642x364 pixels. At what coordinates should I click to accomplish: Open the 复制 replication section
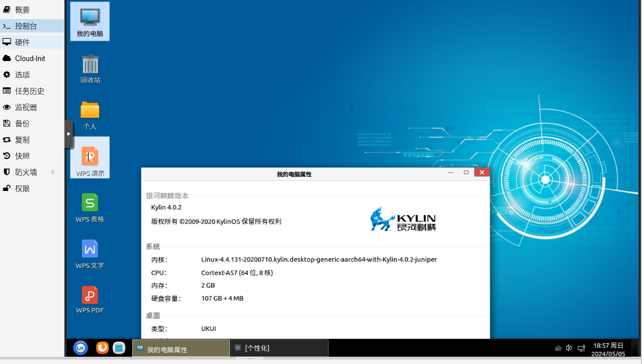coord(32,140)
